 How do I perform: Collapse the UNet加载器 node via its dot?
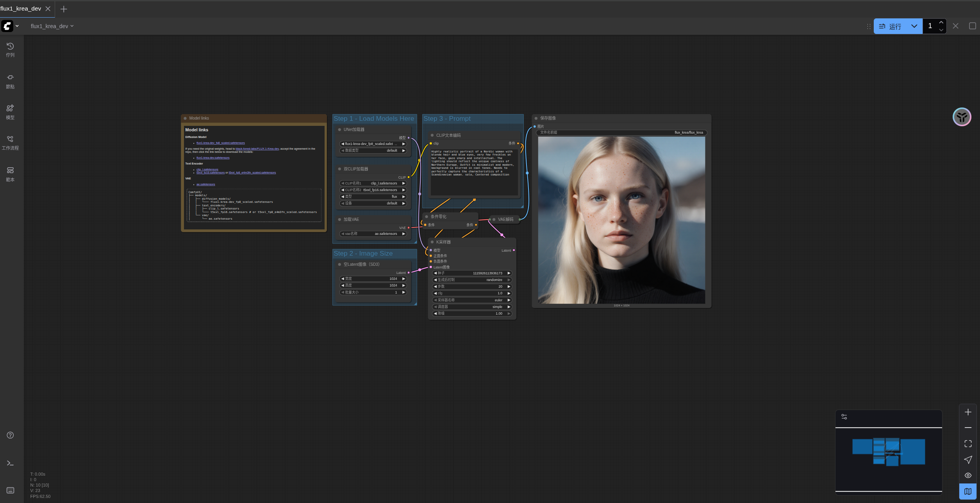[339, 129]
